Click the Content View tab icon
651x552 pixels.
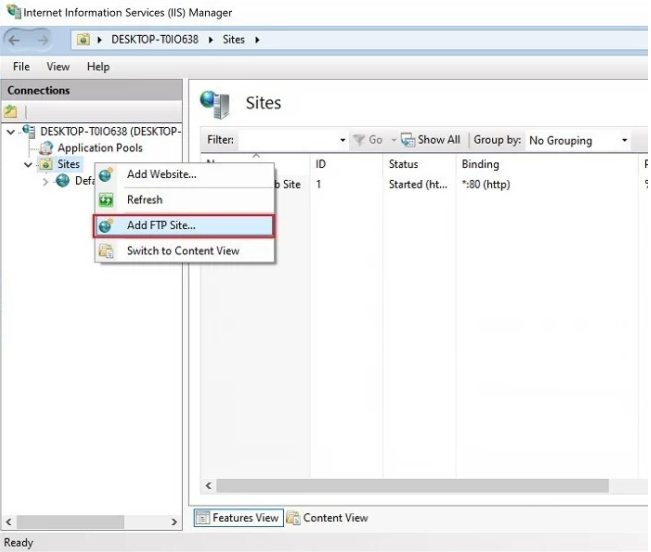[294, 518]
